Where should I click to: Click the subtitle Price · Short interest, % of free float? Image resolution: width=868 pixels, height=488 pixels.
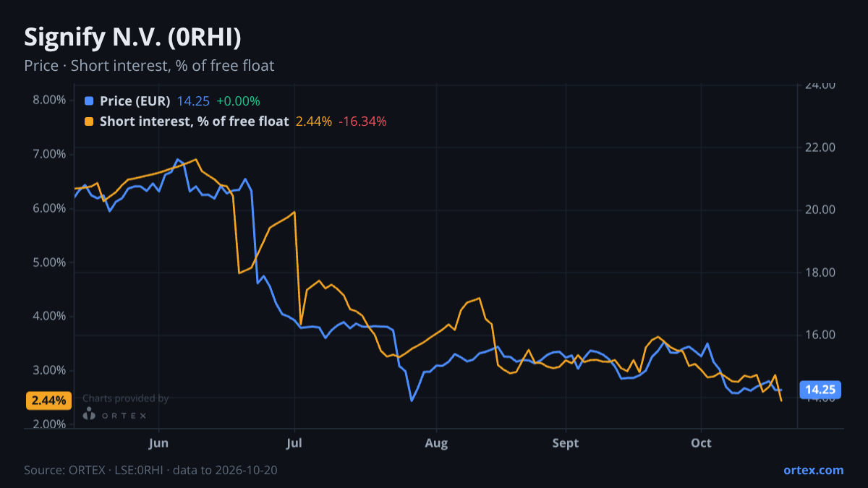(149, 66)
